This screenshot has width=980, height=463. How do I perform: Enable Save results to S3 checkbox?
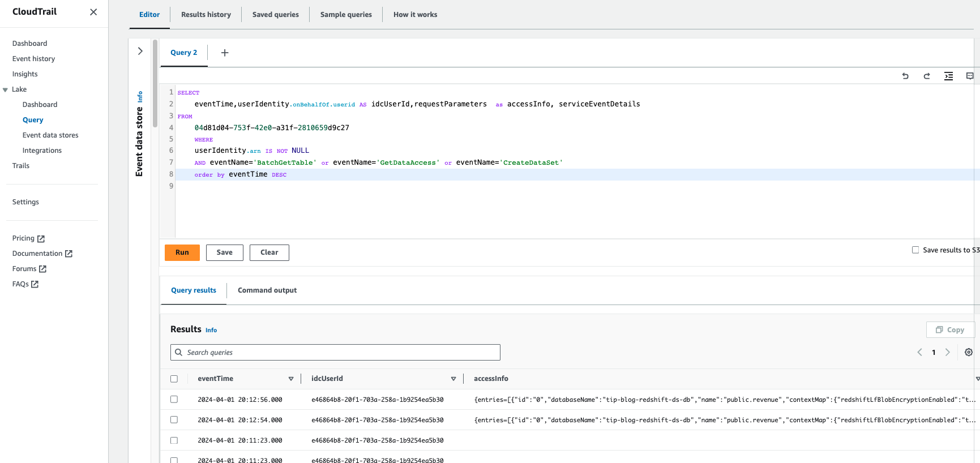tap(915, 250)
